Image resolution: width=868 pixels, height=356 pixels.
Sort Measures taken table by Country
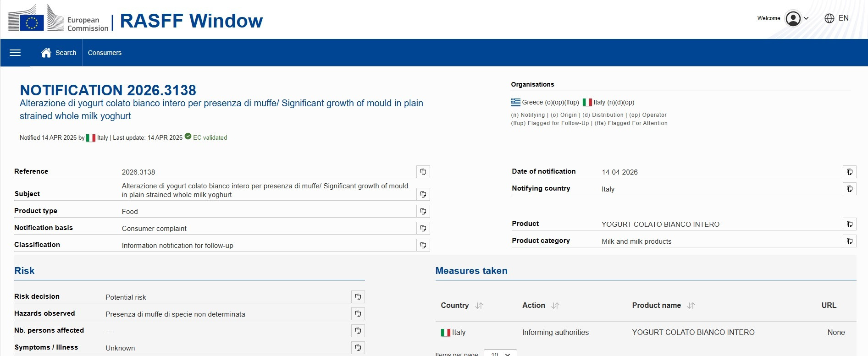(479, 306)
